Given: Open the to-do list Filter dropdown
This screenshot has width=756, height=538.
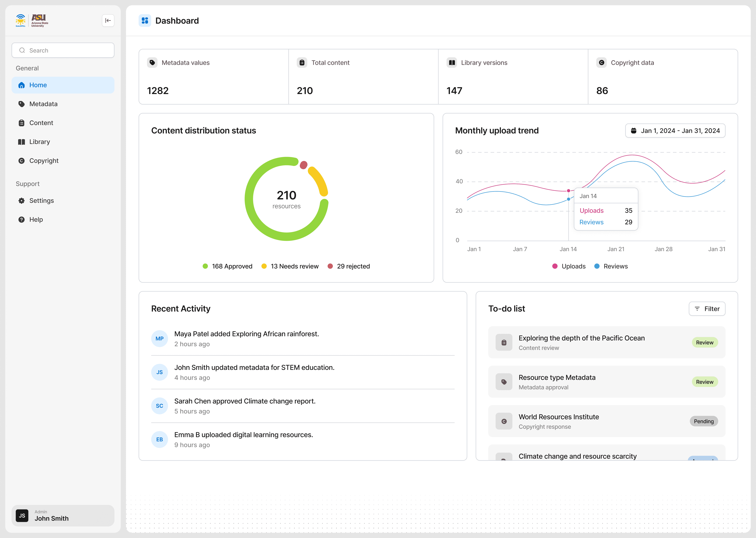Looking at the screenshot, I should pyautogui.click(x=707, y=309).
